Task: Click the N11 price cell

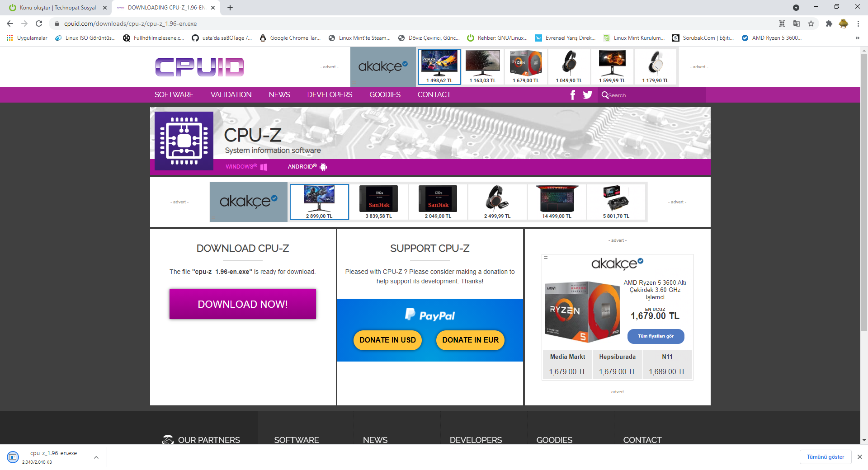Action: pos(667,365)
